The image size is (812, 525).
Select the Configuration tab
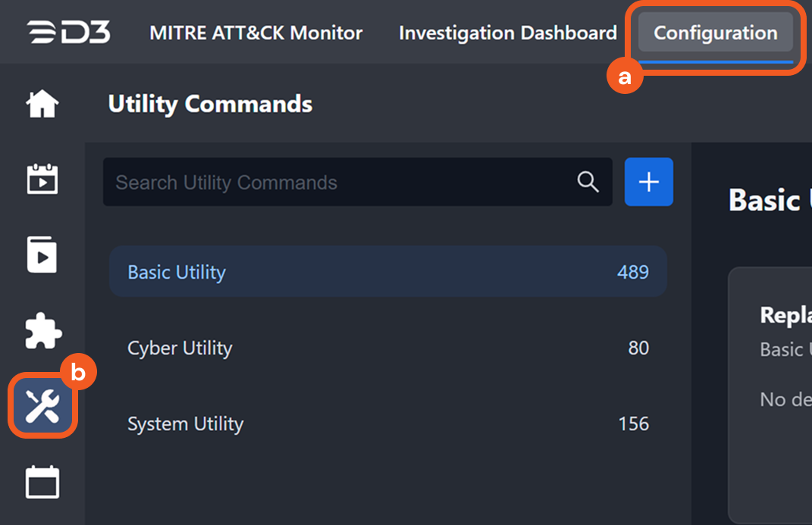[715, 33]
